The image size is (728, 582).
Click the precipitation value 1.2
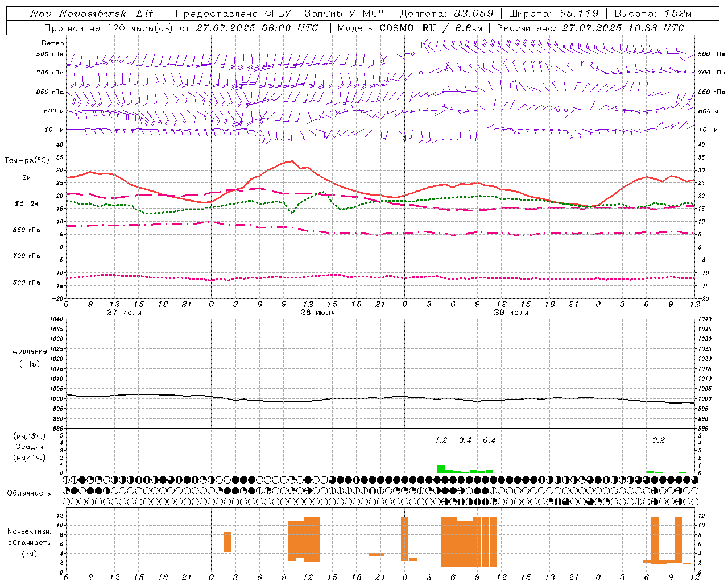click(x=441, y=440)
